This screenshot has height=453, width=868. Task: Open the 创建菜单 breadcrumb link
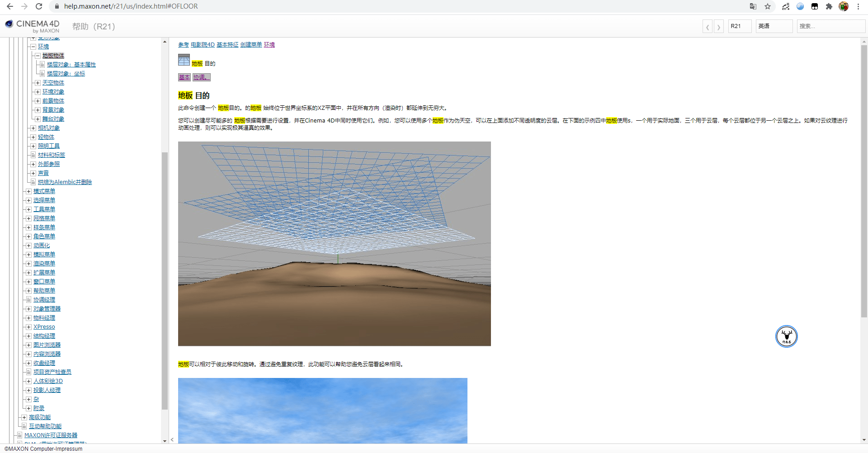(x=251, y=45)
